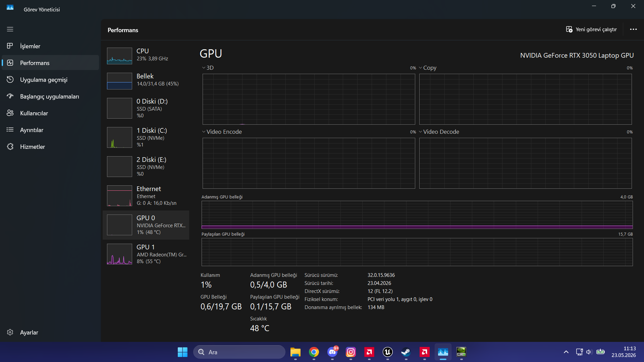Open Steam from the taskbar

click(x=406, y=352)
